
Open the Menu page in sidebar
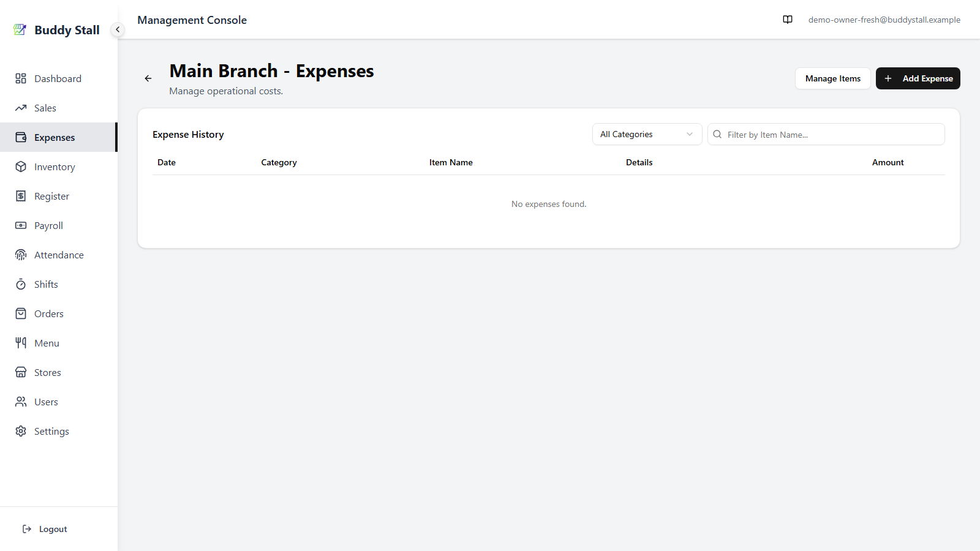59,343
